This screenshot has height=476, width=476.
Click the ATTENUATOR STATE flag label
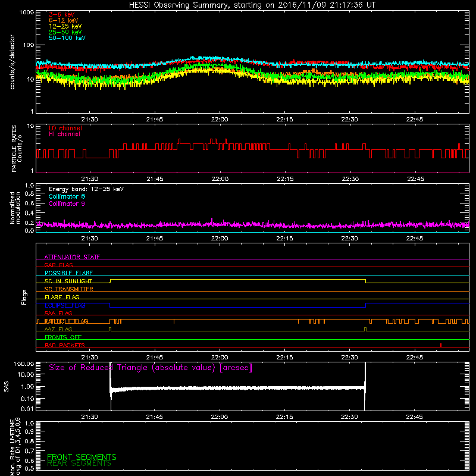point(72,257)
